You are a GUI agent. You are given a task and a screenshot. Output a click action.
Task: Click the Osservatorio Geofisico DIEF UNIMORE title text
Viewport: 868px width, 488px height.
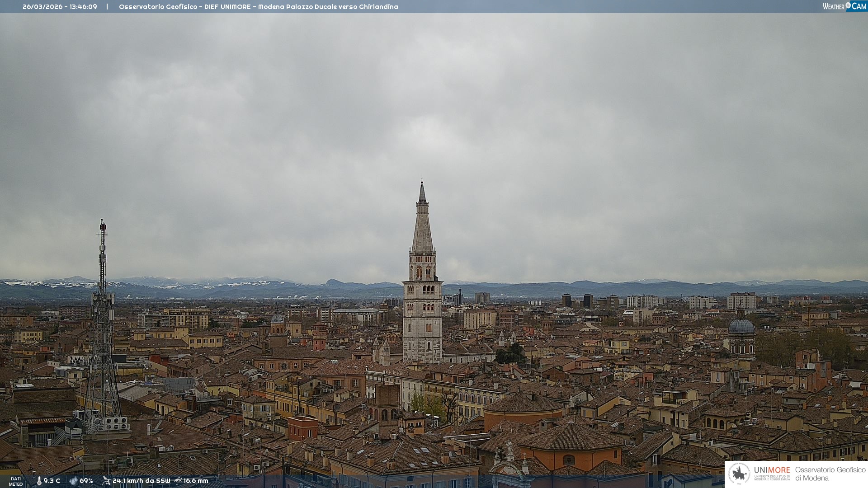pos(258,7)
